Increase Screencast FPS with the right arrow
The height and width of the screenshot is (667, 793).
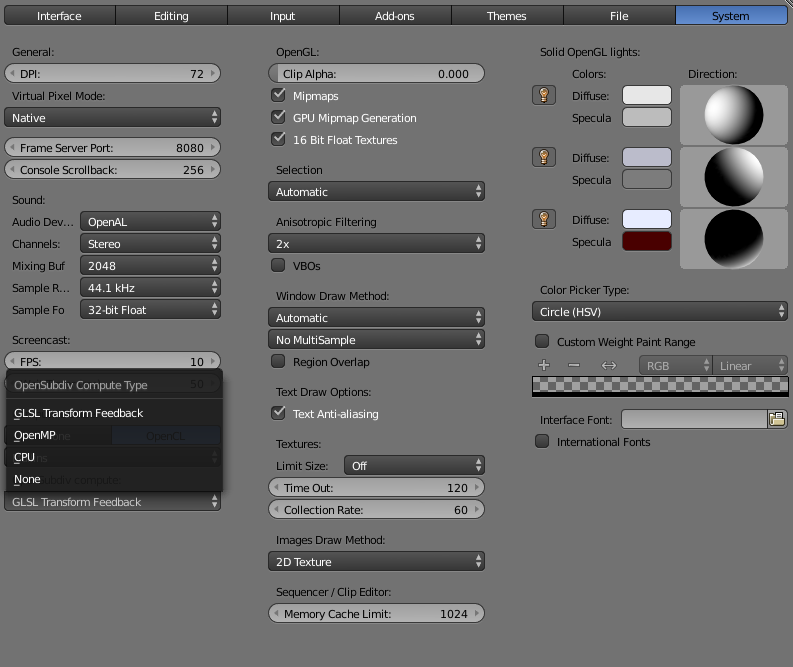pos(213,361)
